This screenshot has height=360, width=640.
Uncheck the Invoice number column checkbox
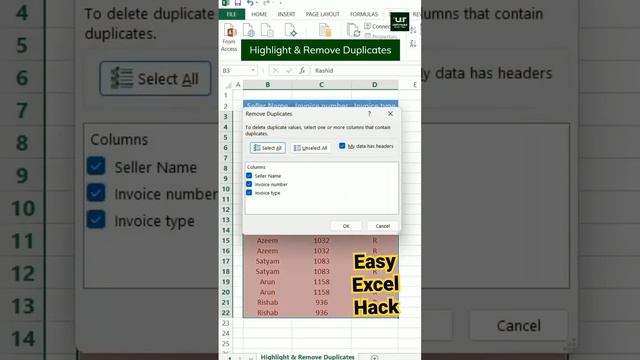[249, 184]
